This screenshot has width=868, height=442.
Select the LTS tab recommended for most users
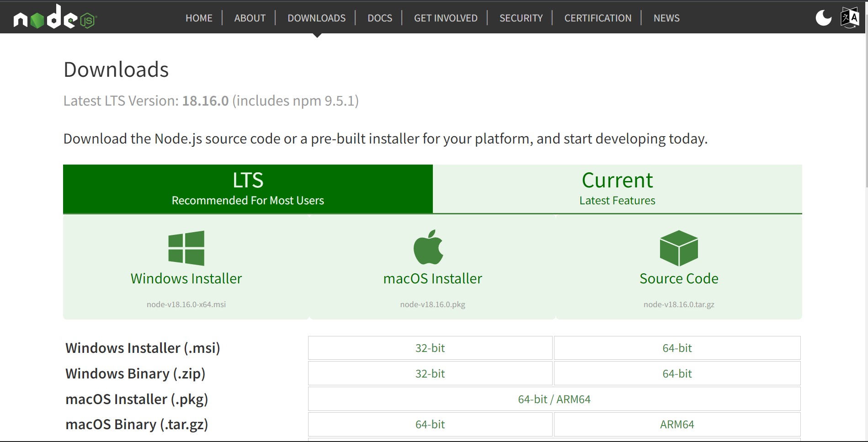click(247, 188)
